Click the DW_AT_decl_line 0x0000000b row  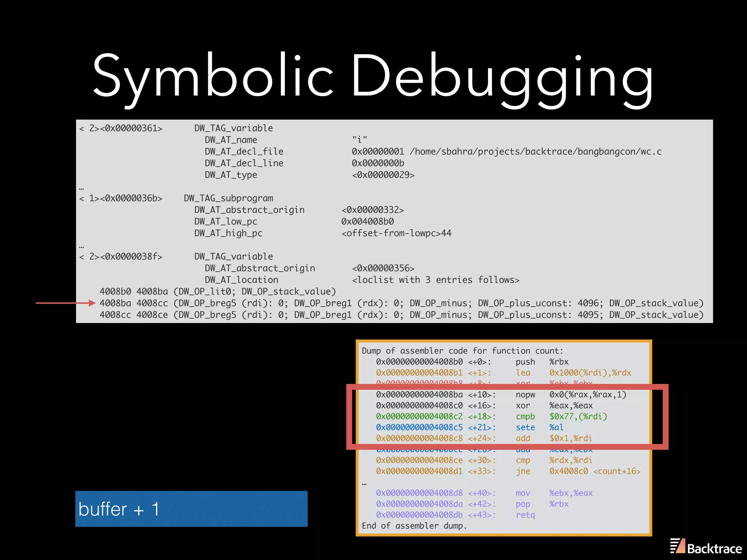[x=304, y=163]
